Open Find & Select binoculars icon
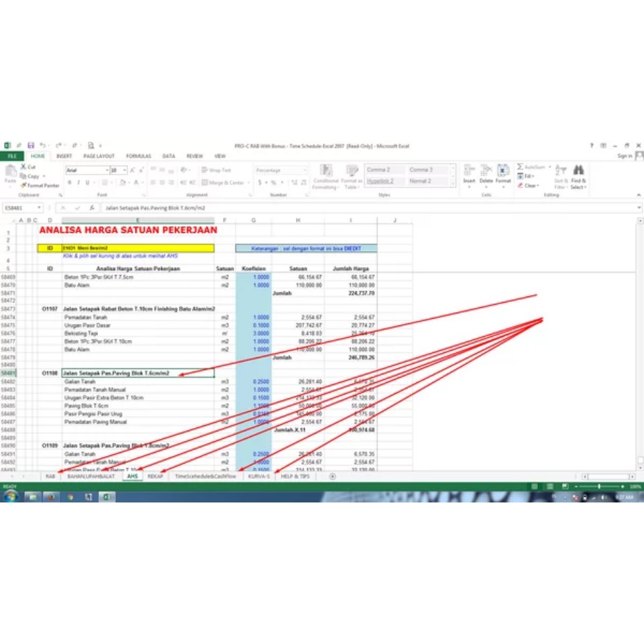This screenshot has height=644, width=644. tap(578, 176)
